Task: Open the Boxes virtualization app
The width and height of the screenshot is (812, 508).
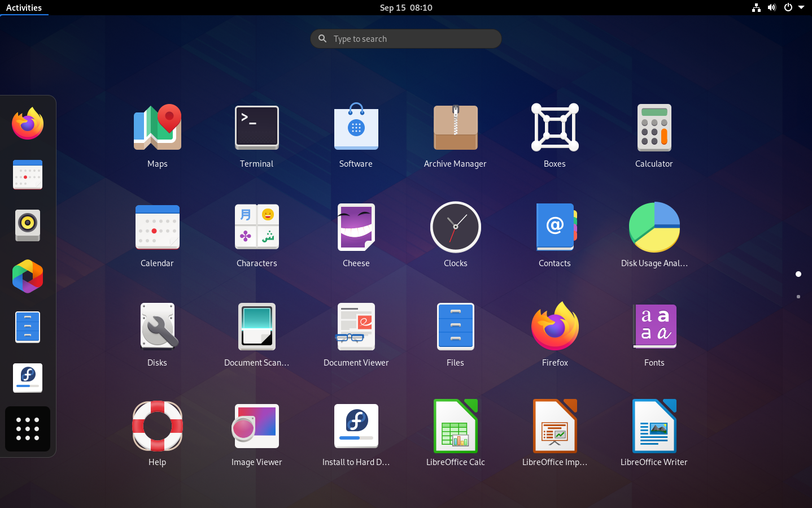Action: [555, 128]
